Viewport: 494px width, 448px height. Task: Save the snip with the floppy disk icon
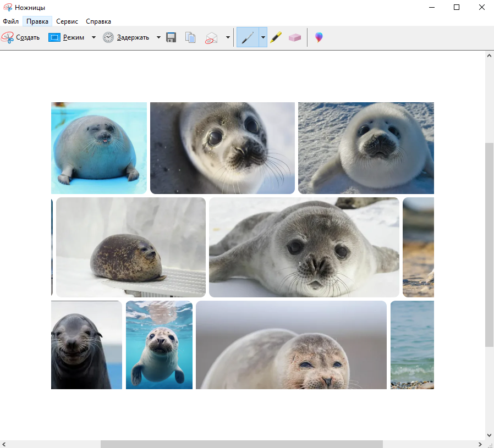click(x=171, y=37)
